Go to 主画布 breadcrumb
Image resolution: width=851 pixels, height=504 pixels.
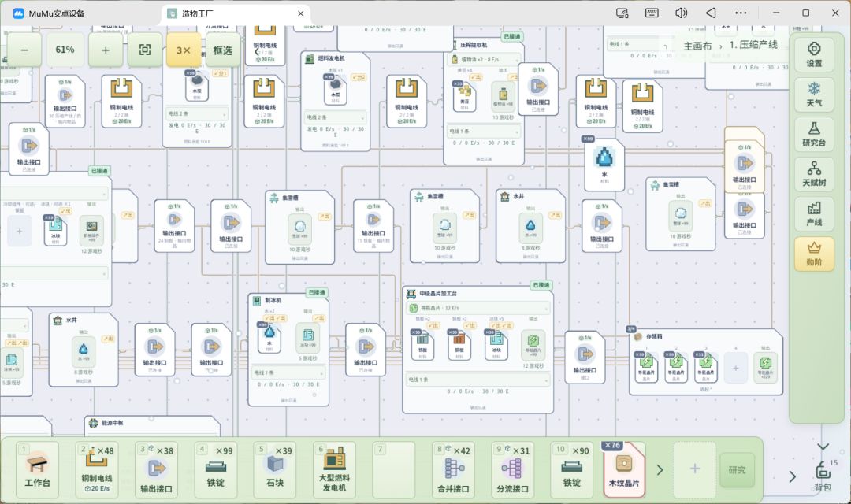(697, 46)
